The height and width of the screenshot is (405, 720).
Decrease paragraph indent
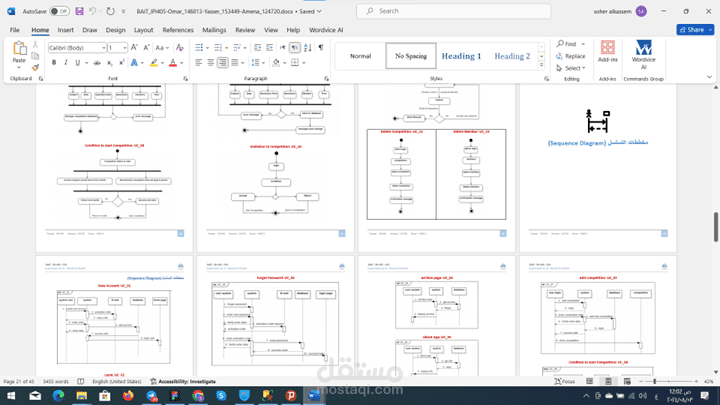pyautogui.click(x=258, y=48)
